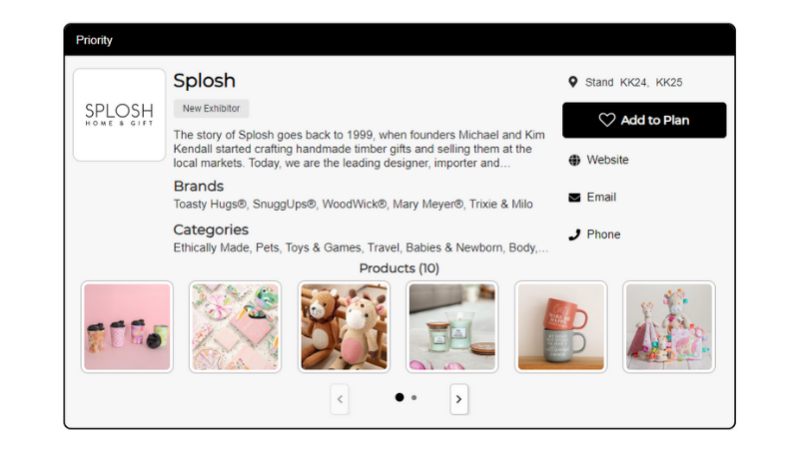Expand the truncated Categories list

543,248
